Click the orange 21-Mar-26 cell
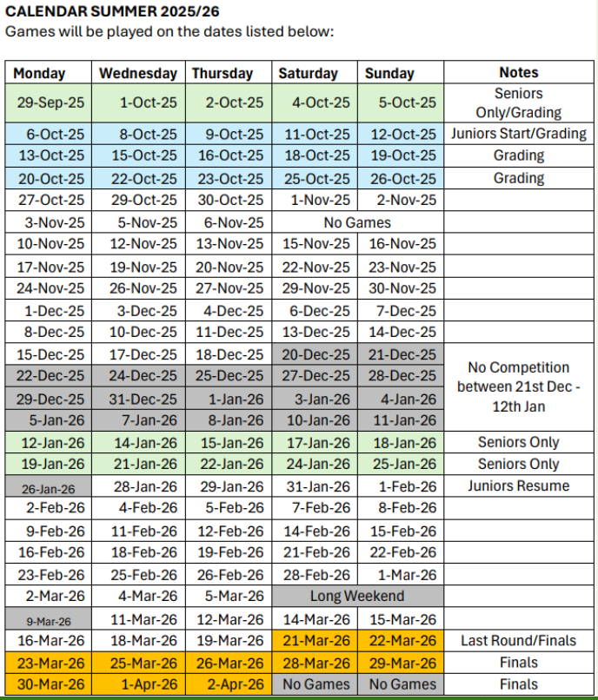 [x=316, y=640]
